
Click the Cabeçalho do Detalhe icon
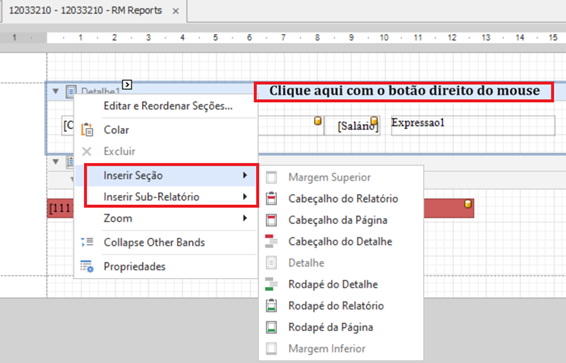pyautogui.click(x=271, y=241)
